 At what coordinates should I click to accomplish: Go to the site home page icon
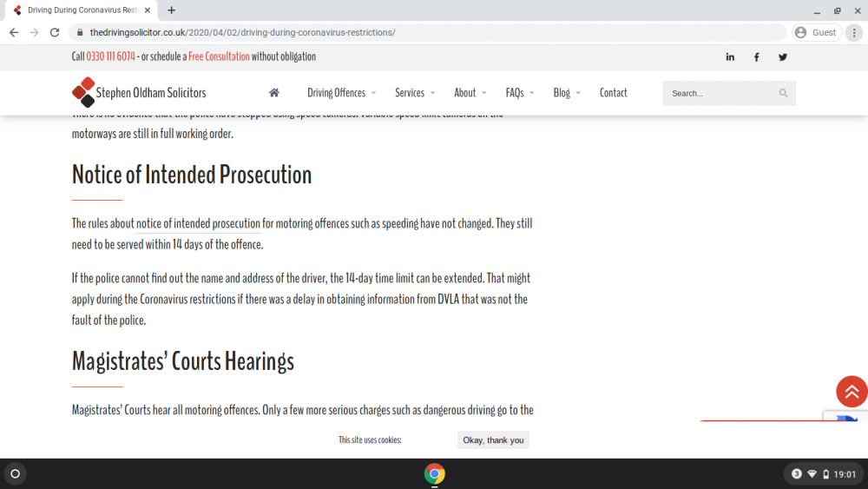pos(274,92)
